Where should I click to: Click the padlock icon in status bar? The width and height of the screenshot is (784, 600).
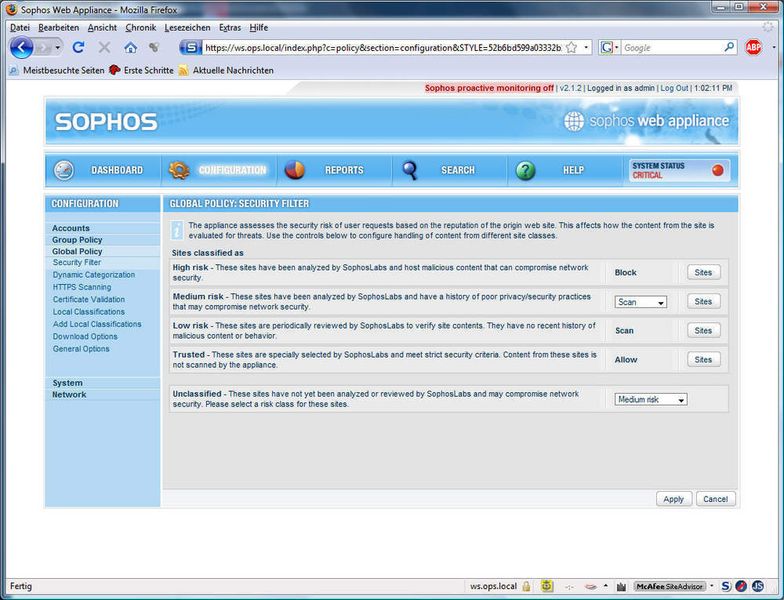[x=526, y=586]
